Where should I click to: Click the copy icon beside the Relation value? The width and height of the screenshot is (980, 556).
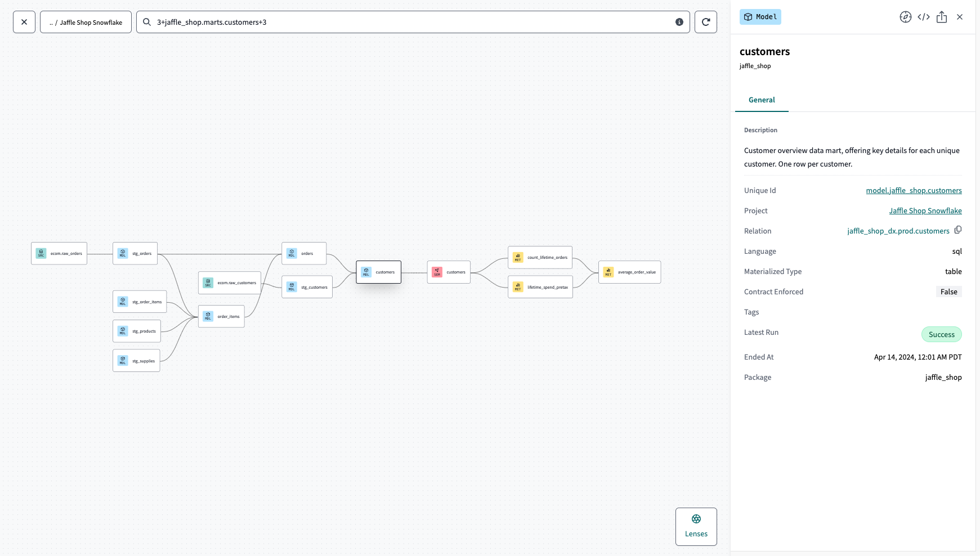coord(959,230)
